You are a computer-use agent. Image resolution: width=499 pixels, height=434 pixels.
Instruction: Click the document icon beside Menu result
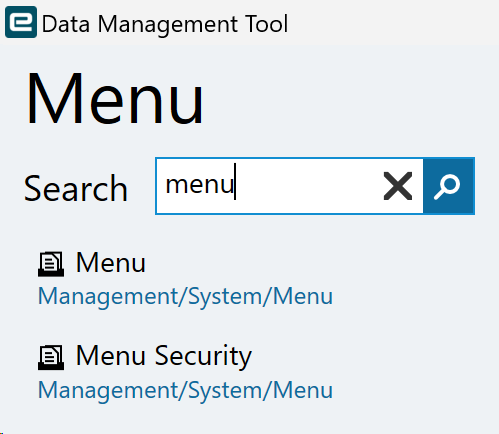51,264
